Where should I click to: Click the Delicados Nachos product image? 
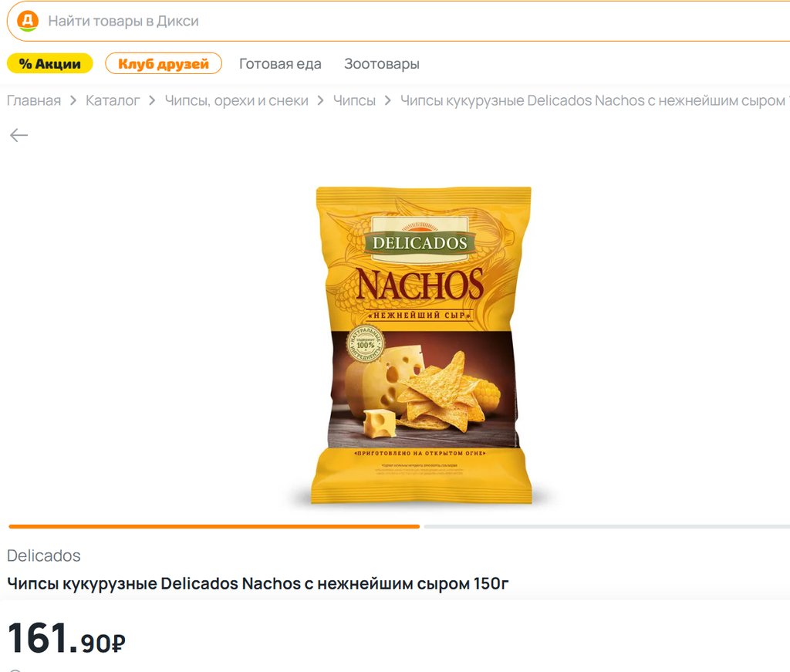(x=422, y=346)
